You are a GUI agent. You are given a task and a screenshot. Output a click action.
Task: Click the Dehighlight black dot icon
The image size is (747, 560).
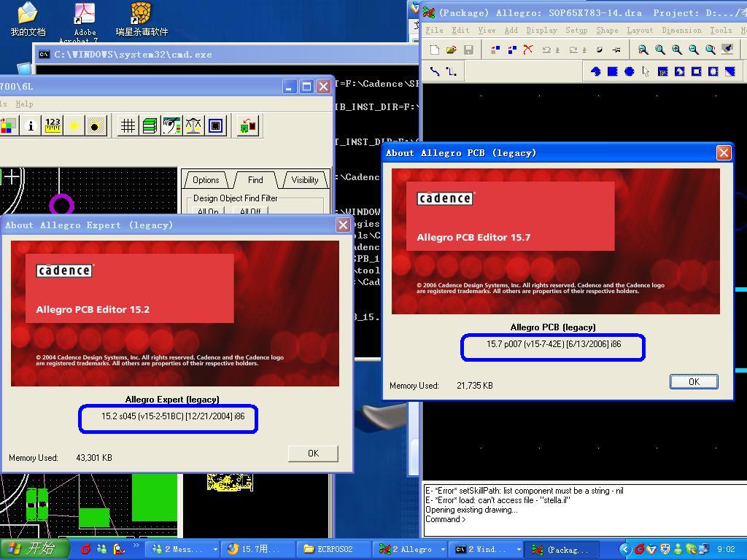(x=96, y=125)
